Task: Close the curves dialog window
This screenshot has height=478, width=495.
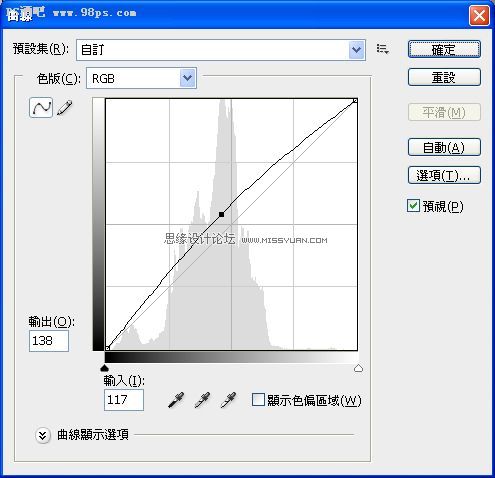Action: 479,15
